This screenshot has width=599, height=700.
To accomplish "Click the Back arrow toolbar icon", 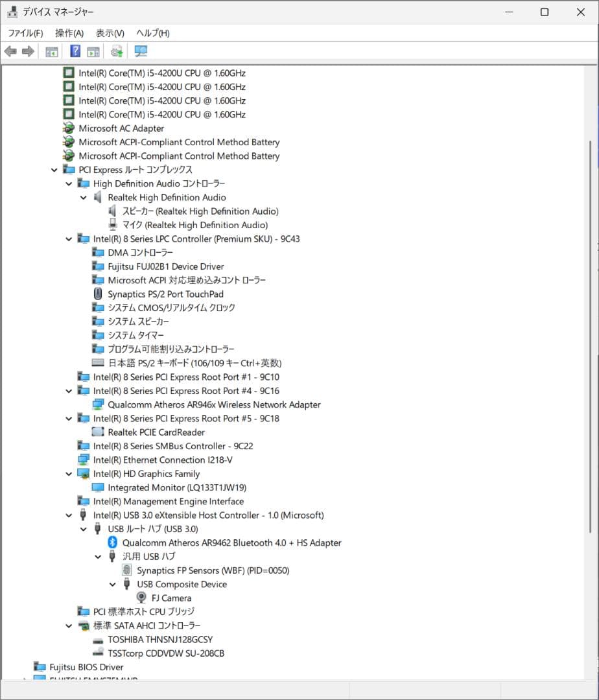I will pyautogui.click(x=10, y=51).
